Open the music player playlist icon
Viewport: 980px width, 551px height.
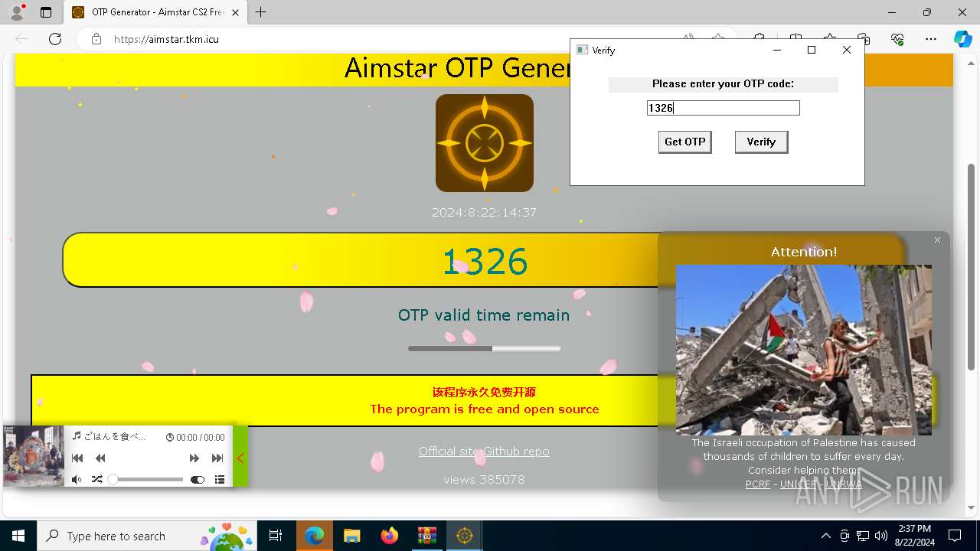click(220, 480)
